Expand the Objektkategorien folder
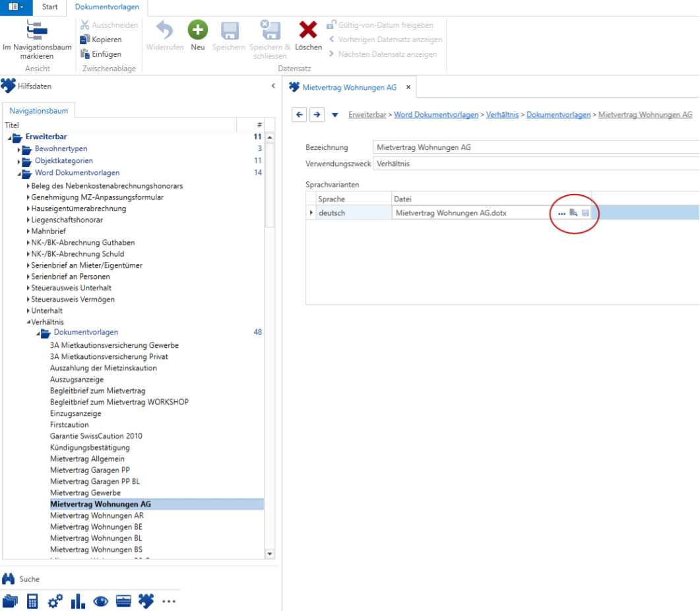Viewport: 700px width, 611px height. (x=18, y=161)
